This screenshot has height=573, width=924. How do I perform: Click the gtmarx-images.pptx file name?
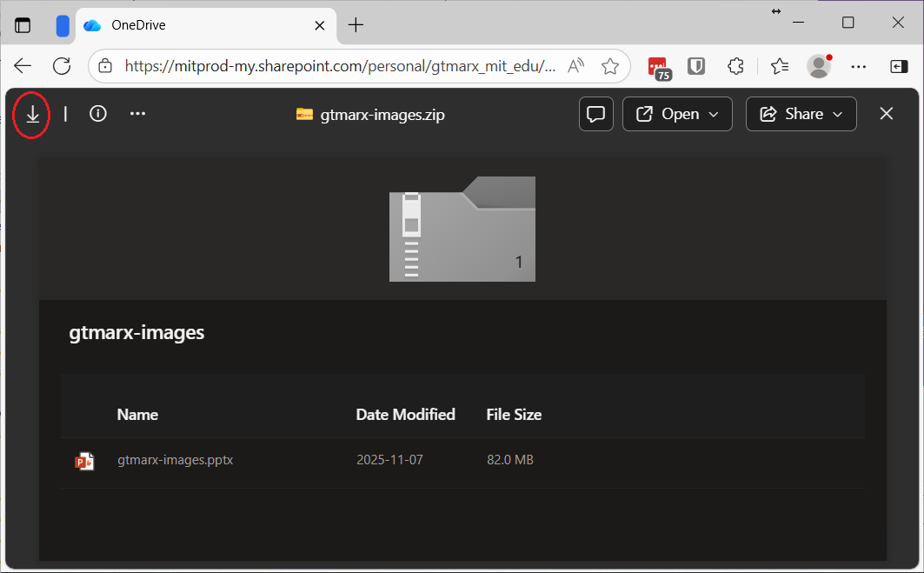pyautogui.click(x=175, y=460)
